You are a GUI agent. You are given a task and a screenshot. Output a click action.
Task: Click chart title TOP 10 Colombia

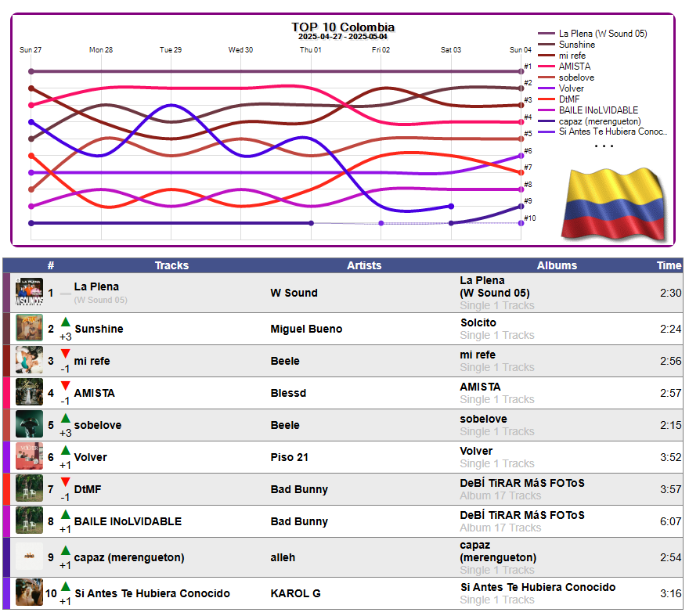coord(343,27)
